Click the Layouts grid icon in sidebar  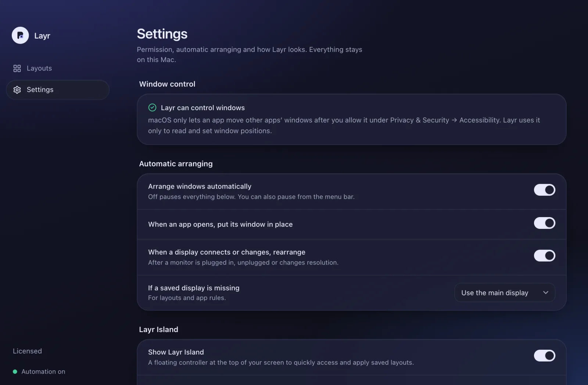[17, 68]
